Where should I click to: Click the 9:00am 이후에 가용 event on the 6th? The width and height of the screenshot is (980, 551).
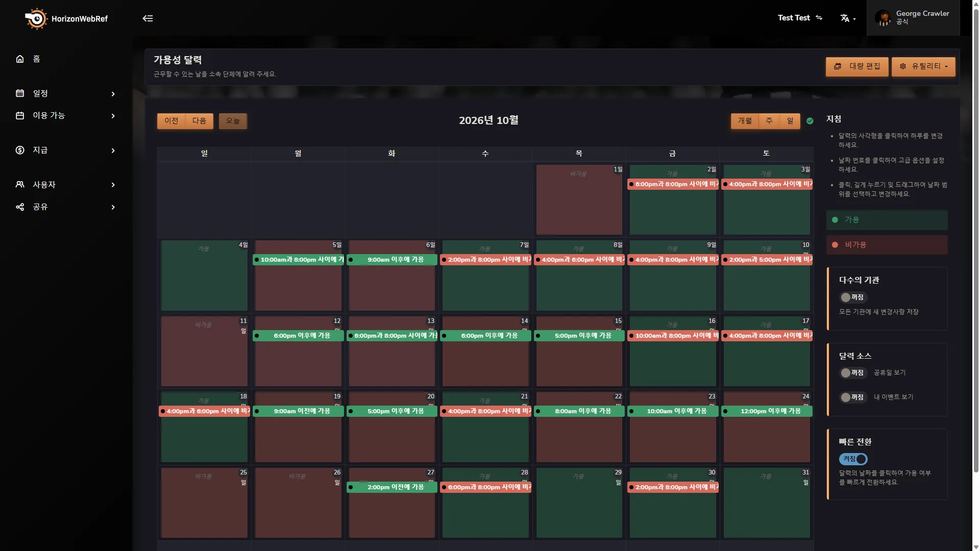392,260
